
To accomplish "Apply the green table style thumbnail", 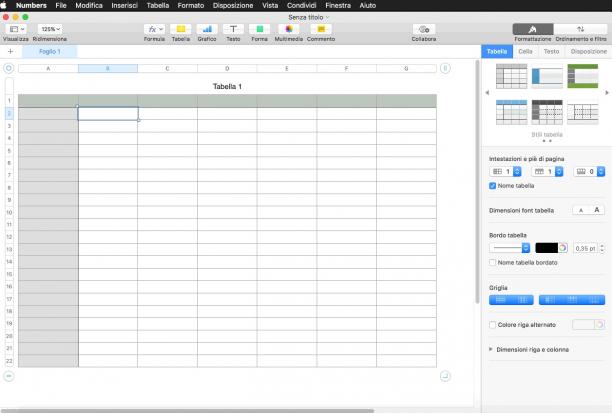I will [x=583, y=76].
